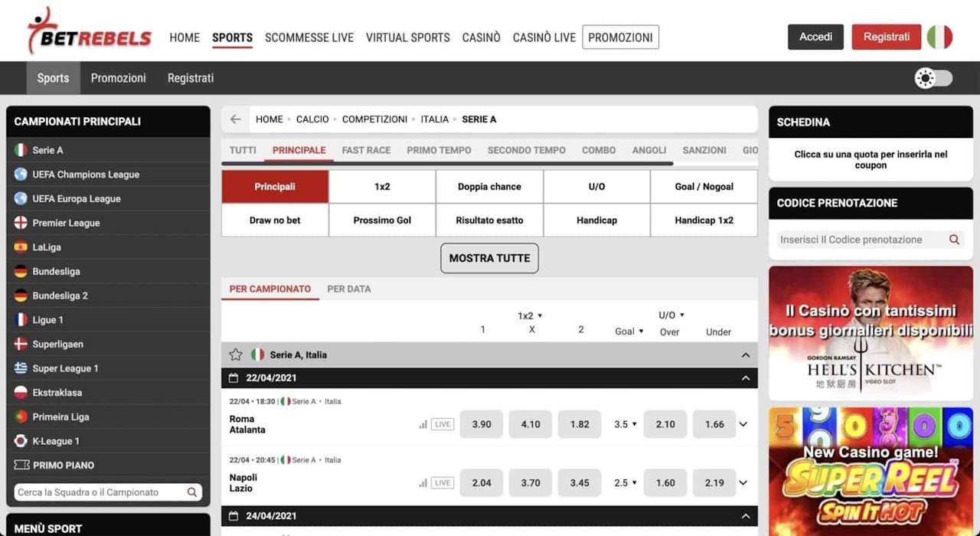
Task: Click the Registrati red button
Action: (x=887, y=37)
